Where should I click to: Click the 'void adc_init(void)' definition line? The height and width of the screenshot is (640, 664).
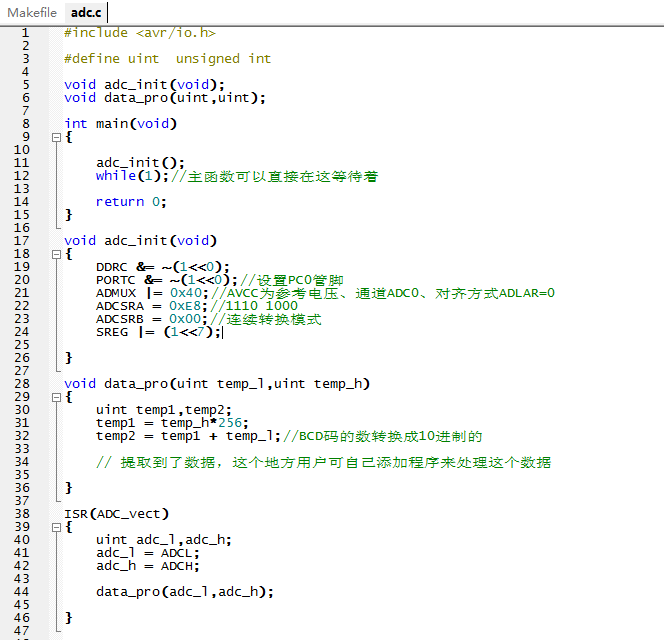pyautogui.click(x=140, y=241)
